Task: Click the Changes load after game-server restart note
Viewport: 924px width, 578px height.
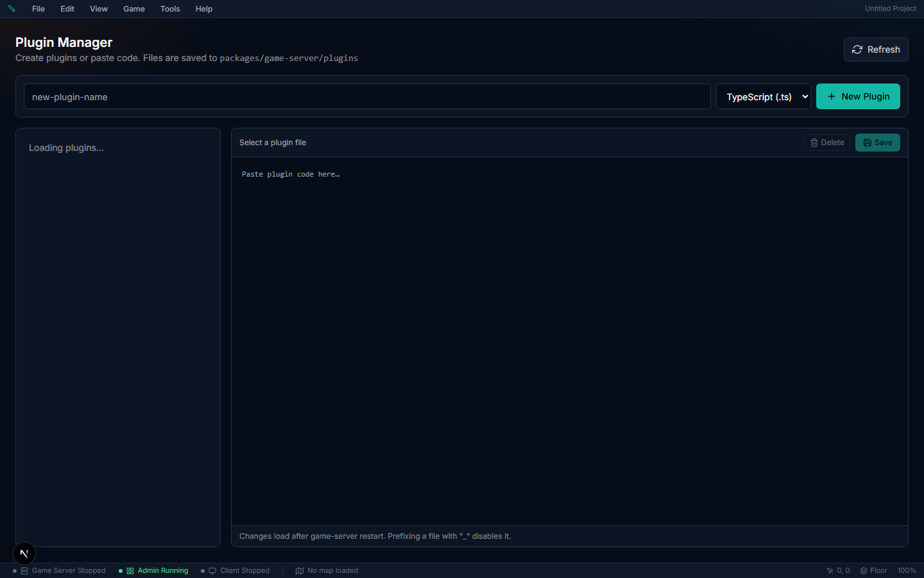Action: point(375,536)
